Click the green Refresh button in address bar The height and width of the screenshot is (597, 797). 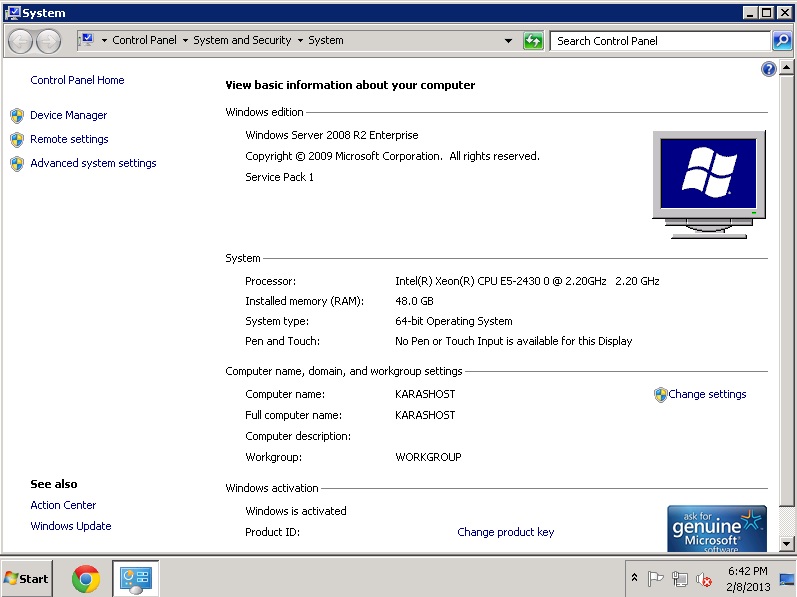tap(533, 41)
